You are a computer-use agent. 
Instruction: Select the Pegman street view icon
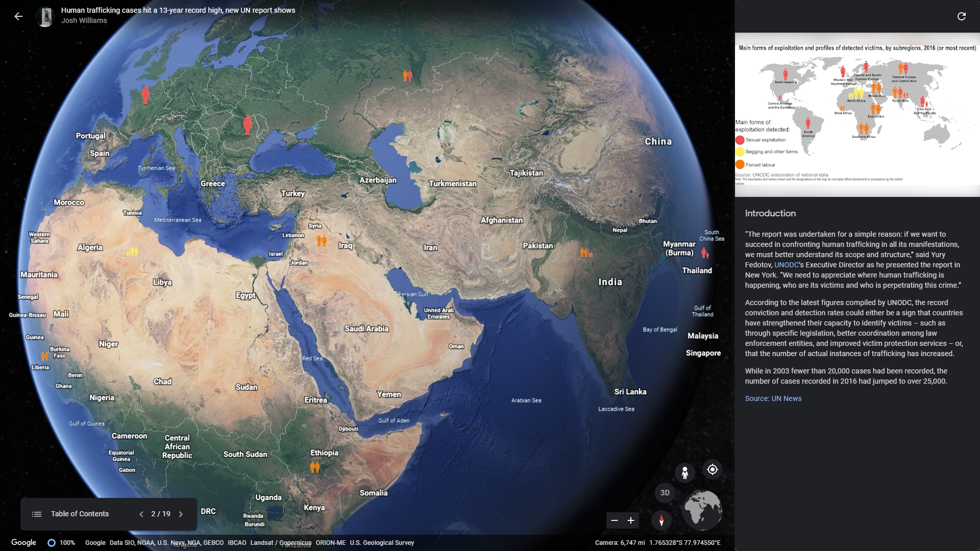684,472
